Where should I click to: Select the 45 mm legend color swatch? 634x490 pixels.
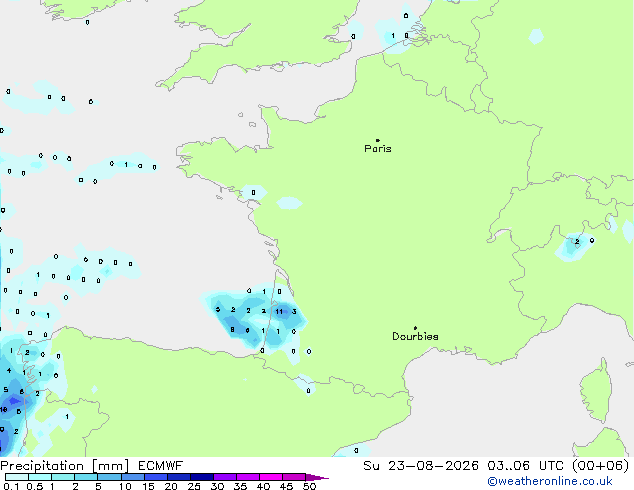click(294, 477)
